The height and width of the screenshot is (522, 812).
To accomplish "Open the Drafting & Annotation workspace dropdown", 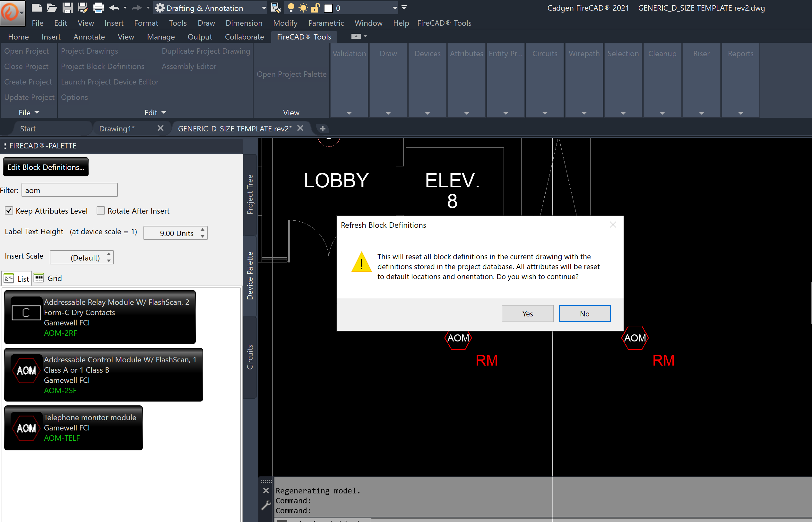I will pyautogui.click(x=210, y=8).
